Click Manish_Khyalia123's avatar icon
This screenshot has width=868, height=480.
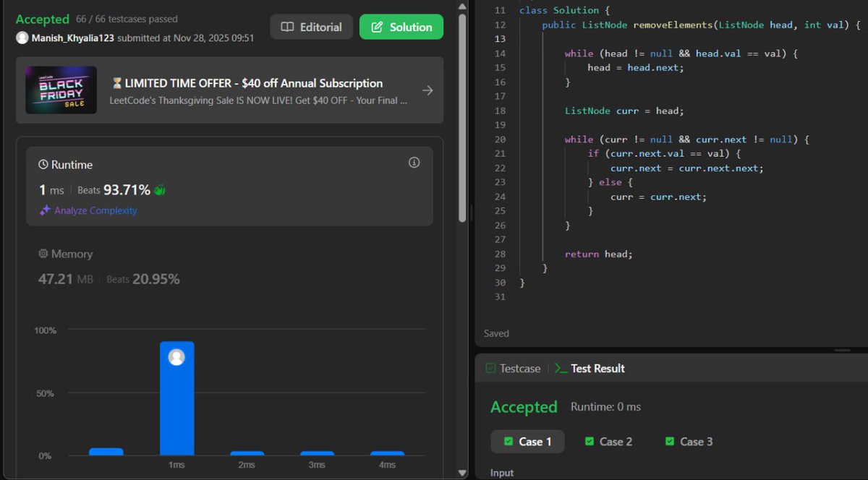point(22,37)
